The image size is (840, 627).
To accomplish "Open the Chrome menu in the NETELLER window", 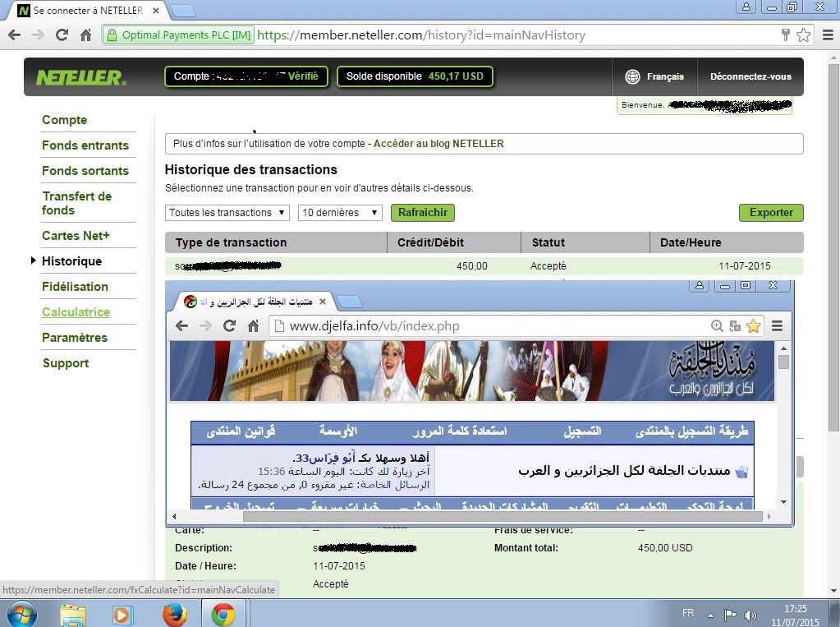I will pyautogui.click(x=828, y=35).
